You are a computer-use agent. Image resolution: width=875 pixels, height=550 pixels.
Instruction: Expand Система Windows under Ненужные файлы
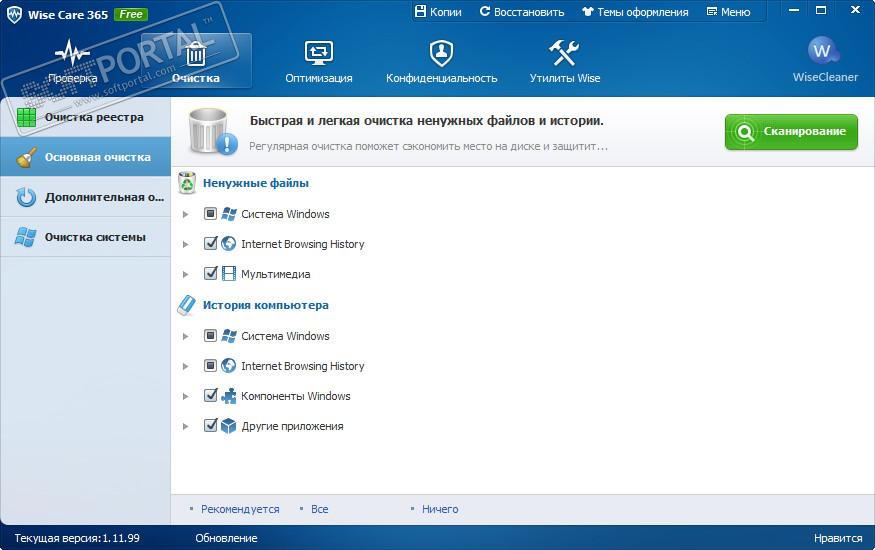tap(186, 214)
